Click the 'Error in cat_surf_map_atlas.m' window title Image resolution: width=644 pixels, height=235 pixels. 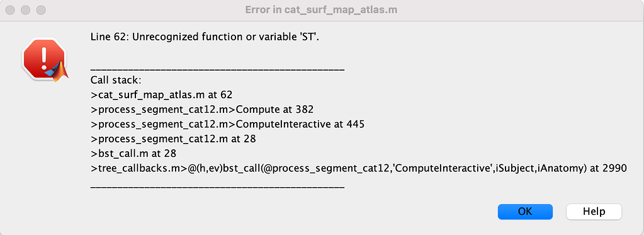point(321,10)
